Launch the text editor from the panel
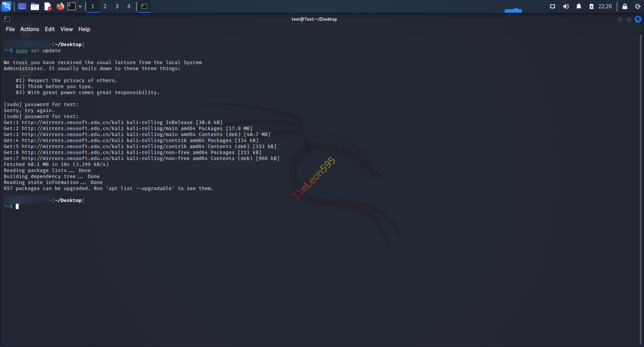644x347 pixels. [48, 6]
